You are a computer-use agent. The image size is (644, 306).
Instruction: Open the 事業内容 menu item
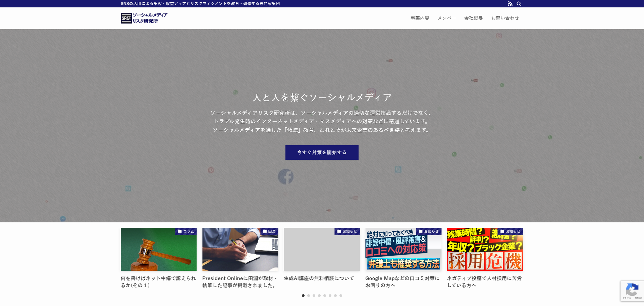coord(420,18)
